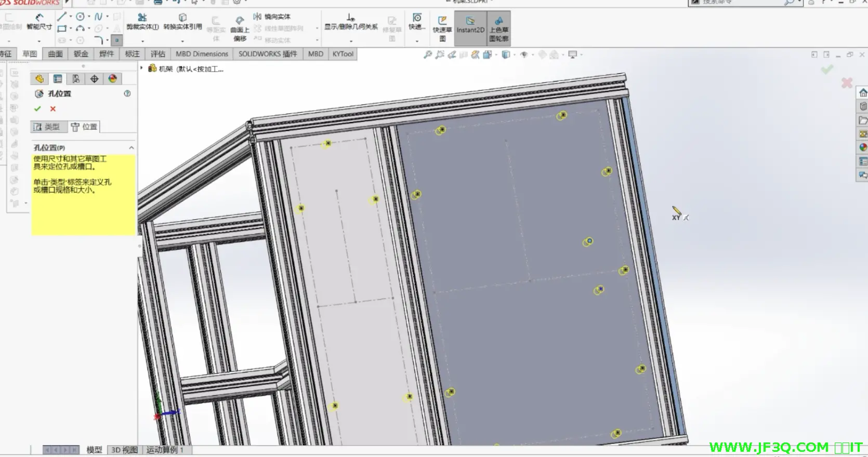The width and height of the screenshot is (868, 457).
Task: Click the DimXpert crosshair manager tab
Action: pyautogui.click(x=94, y=79)
